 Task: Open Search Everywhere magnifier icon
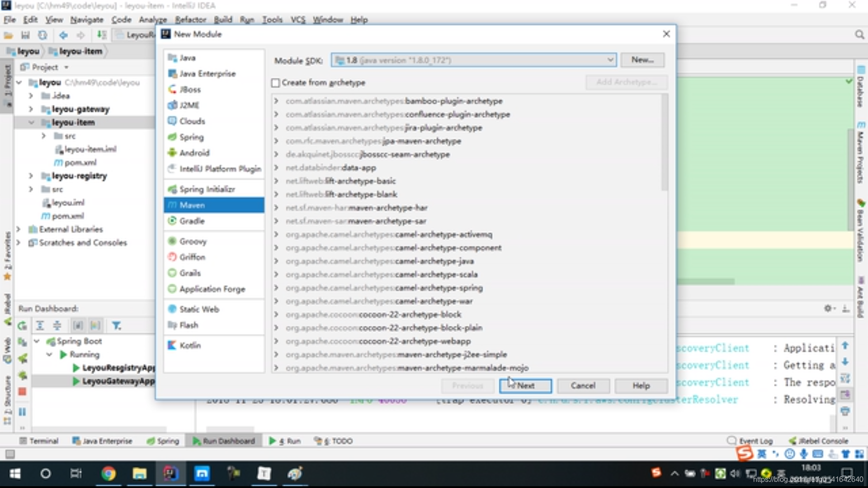(859, 35)
